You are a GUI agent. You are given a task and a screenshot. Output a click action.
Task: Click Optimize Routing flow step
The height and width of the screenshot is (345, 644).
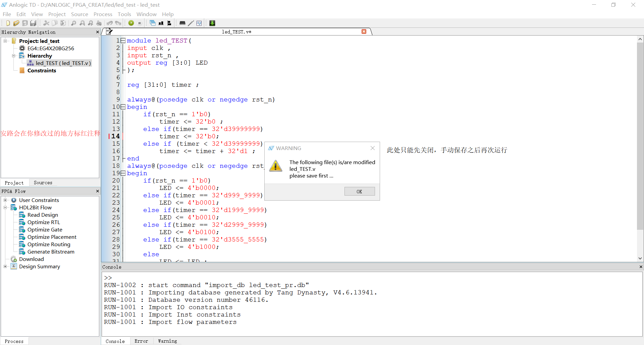click(x=45, y=244)
